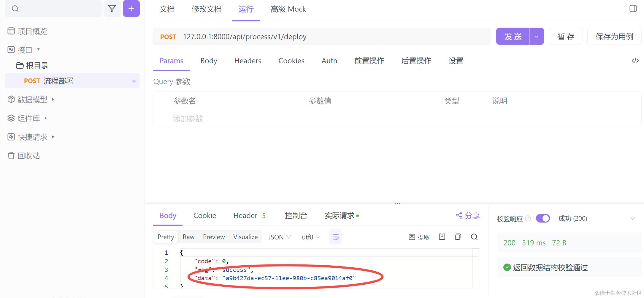This screenshot has height=298, width=644.
Task: Open the 前置操作 tab
Action: (369, 61)
